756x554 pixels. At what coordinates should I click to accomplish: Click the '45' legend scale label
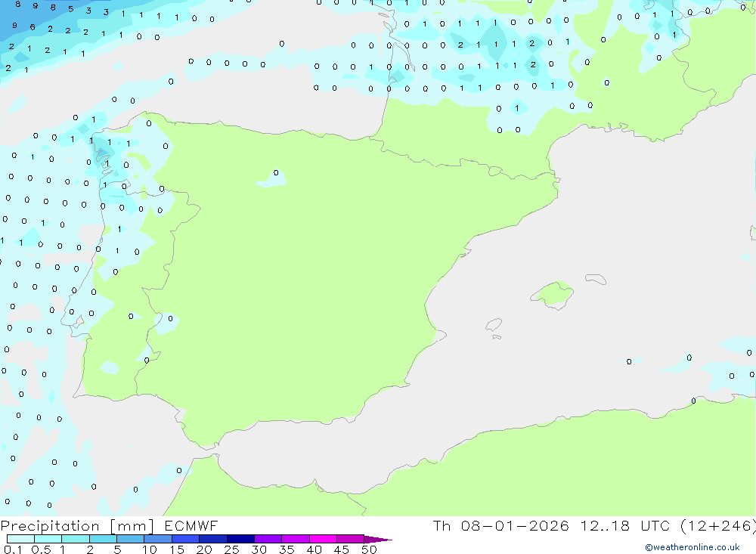(x=342, y=549)
